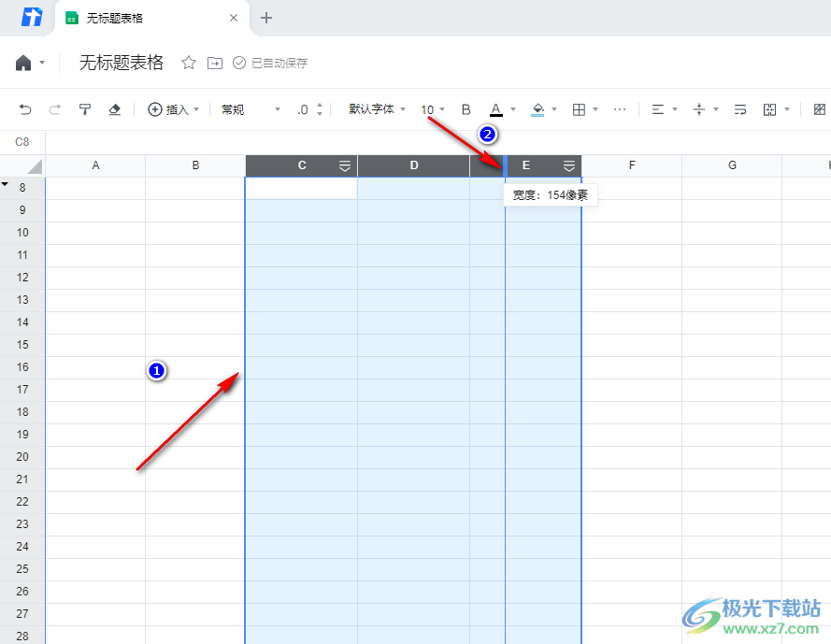Select row 12 header
The height and width of the screenshot is (644, 831).
coord(22,278)
